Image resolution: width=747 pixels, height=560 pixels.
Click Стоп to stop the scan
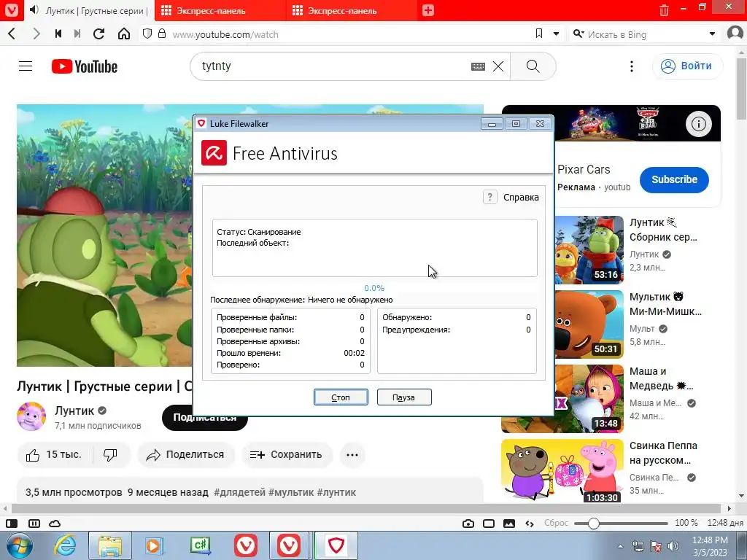(341, 397)
